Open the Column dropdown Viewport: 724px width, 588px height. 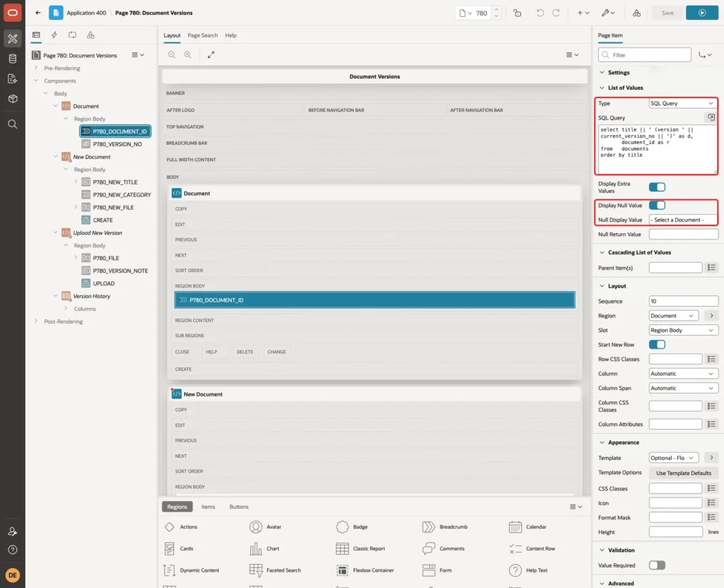pos(684,374)
